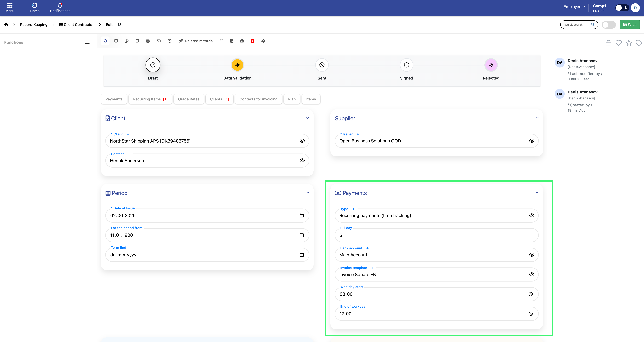The width and height of the screenshot is (644, 342).
Task: Open Record Keeping breadcrumb link
Action: 34,25
